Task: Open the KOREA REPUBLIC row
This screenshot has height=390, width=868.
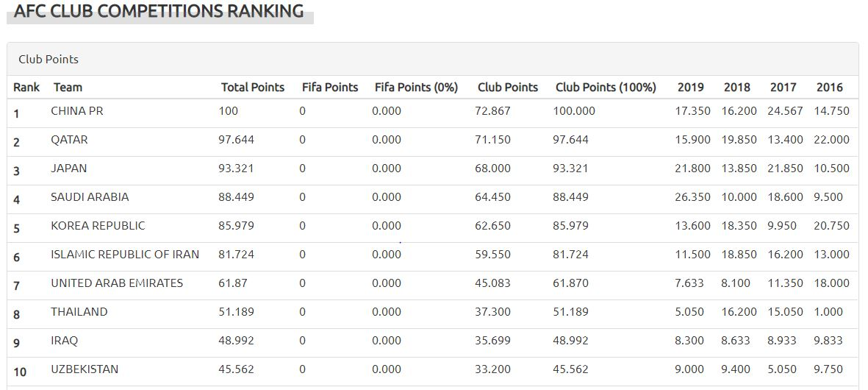Action: [98, 226]
